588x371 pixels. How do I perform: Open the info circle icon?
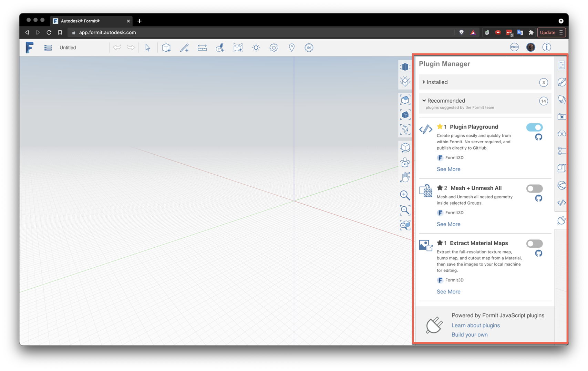[546, 47]
